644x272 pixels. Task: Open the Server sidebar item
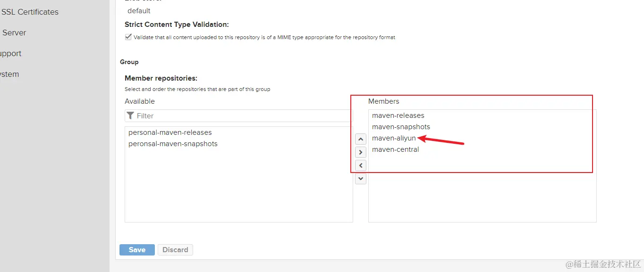coord(14,33)
